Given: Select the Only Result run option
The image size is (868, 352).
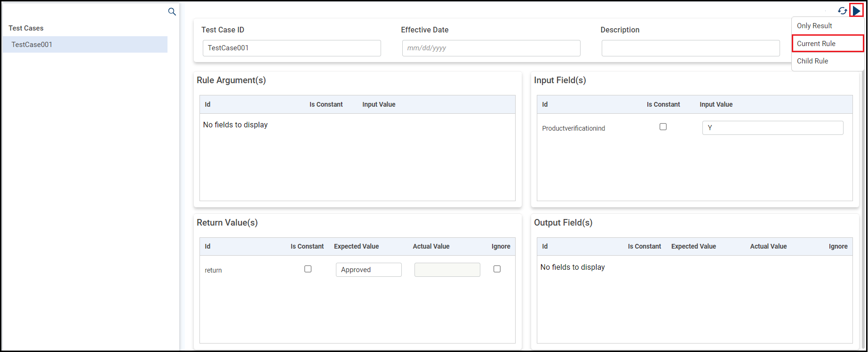Looking at the screenshot, I should 814,26.
